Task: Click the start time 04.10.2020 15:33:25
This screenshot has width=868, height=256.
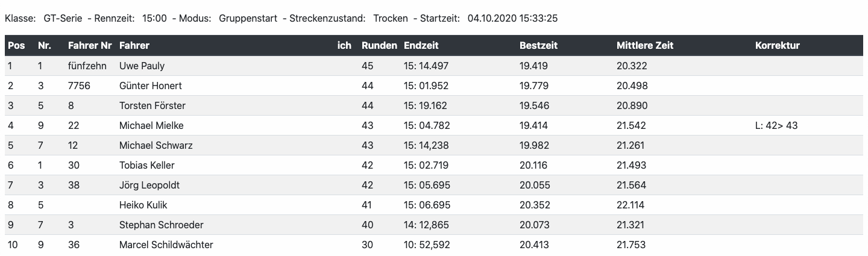Action: point(512,18)
